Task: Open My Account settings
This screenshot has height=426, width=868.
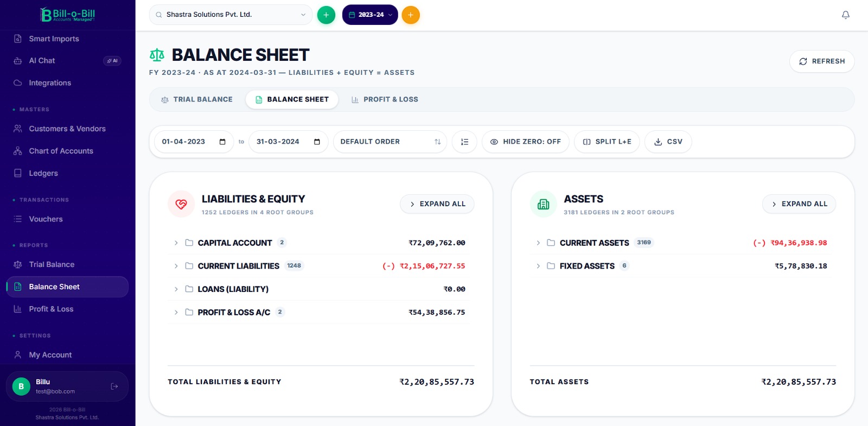Action: tap(67, 354)
